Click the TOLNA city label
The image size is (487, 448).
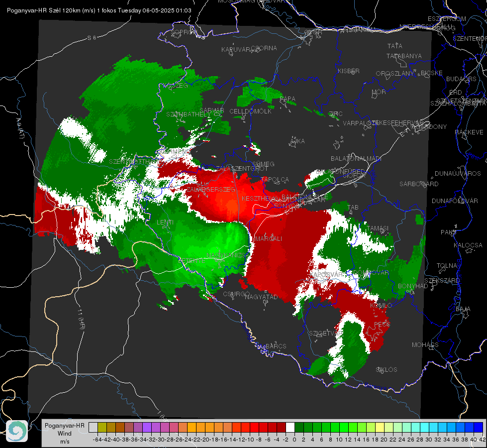click(447, 265)
